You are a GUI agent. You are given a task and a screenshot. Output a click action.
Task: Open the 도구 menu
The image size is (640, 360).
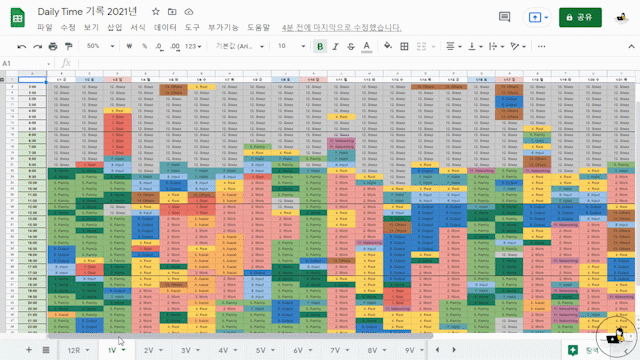click(x=192, y=27)
